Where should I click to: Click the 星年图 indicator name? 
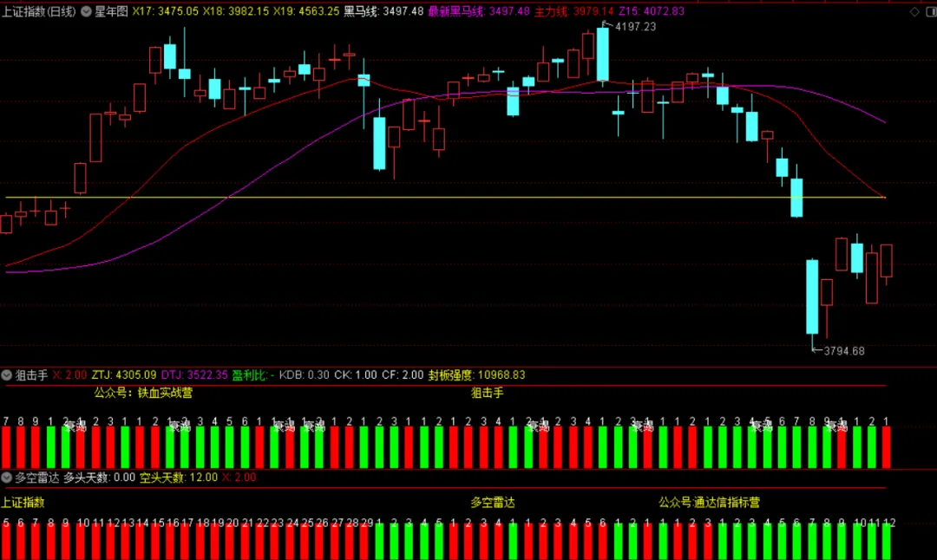coord(111,11)
